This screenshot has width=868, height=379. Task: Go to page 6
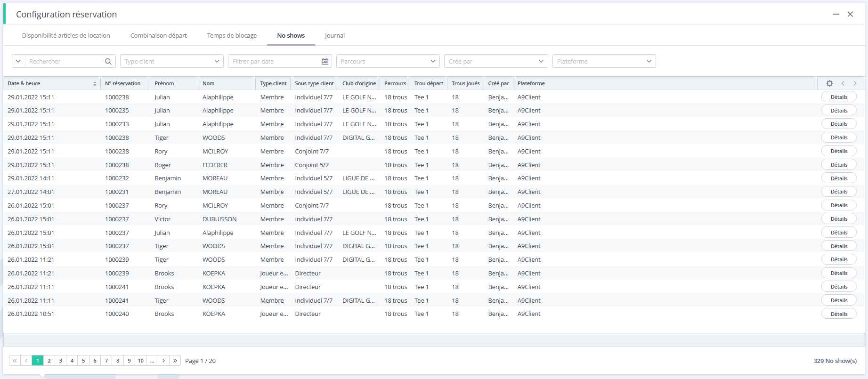[x=95, y=361]
